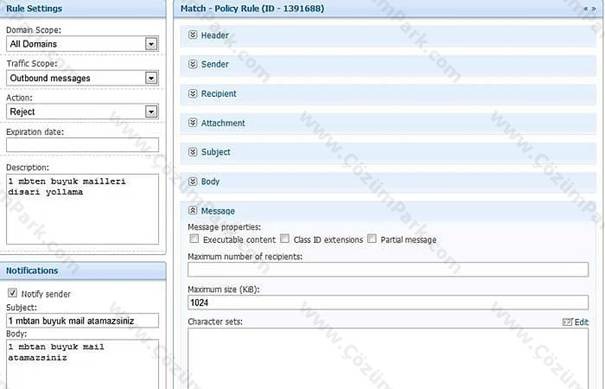Click the Match - Policy Rule title
This screenshot has height=389, width=605.
click(x=252, y=8)
